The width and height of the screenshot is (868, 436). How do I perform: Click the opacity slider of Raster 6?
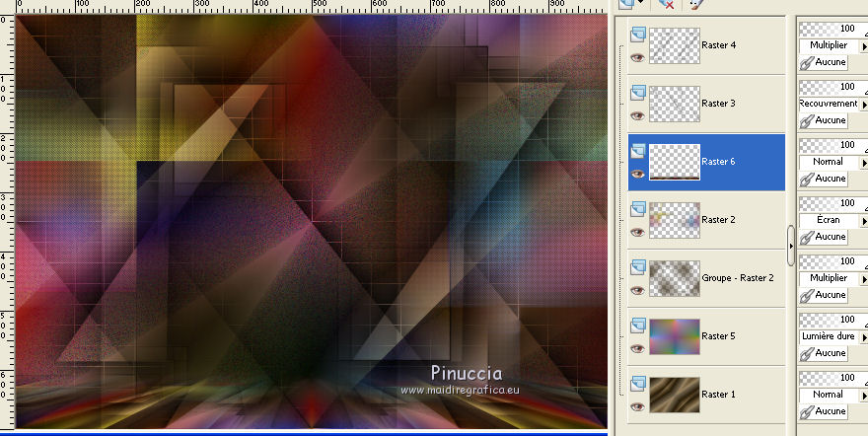tap(833, 145)
